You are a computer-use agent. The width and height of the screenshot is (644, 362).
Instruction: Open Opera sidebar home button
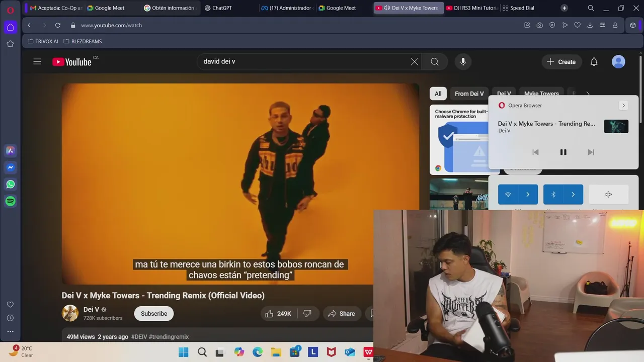tap(10, 27)
